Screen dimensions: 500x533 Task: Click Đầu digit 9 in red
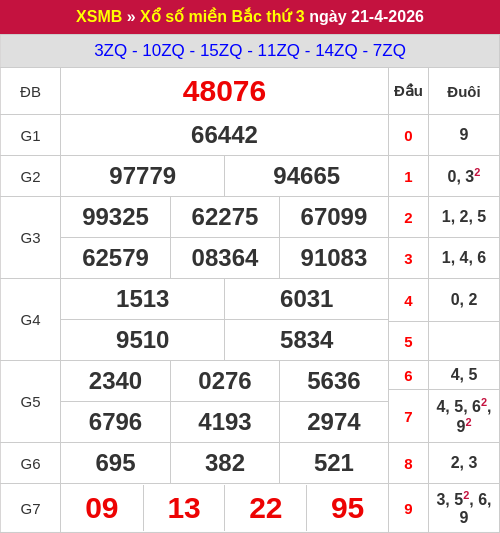coord(408,509)
